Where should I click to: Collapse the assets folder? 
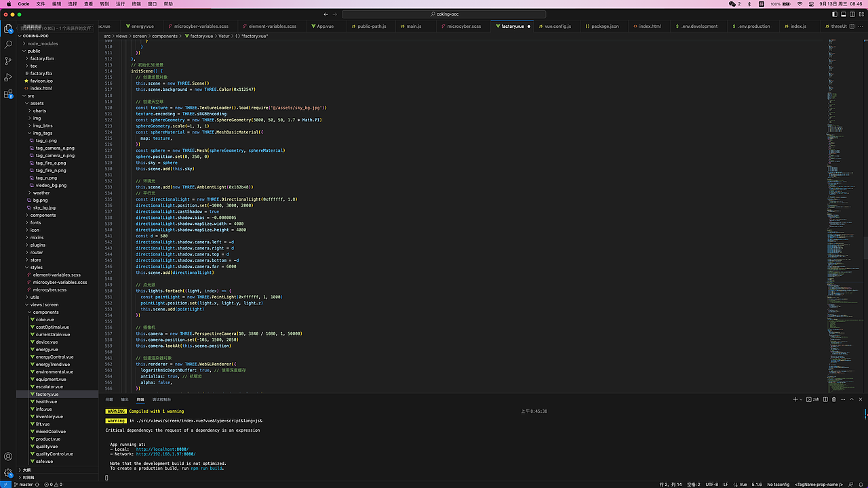point(37,104)
